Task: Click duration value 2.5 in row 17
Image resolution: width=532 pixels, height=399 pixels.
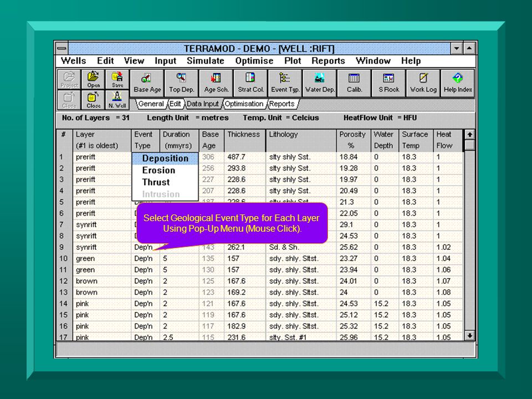Action: coord(168,337)
